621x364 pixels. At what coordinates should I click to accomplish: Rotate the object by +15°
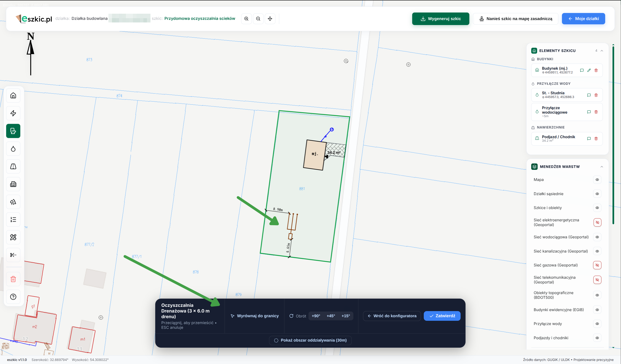pyautogui.click(x=346, y=316)
